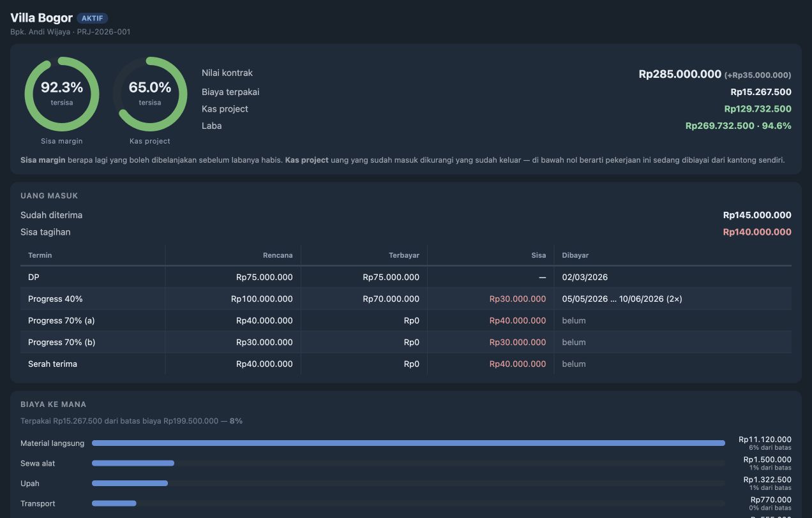Click payment dates 05/05/2026 … 10/06/2026 (2×)
The image size is (812, 518).
pos(622,299)
